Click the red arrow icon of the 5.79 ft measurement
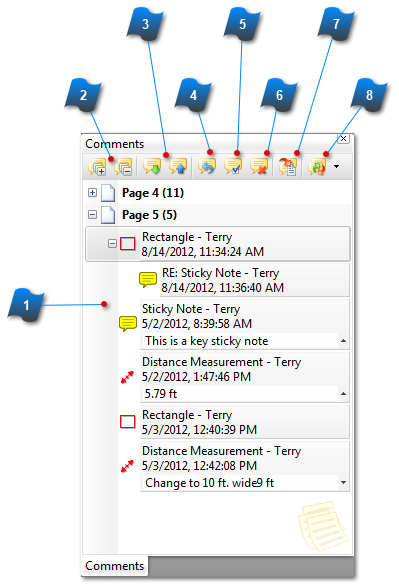399x586 pixels. pyautogui.click(x=127, y=377)
